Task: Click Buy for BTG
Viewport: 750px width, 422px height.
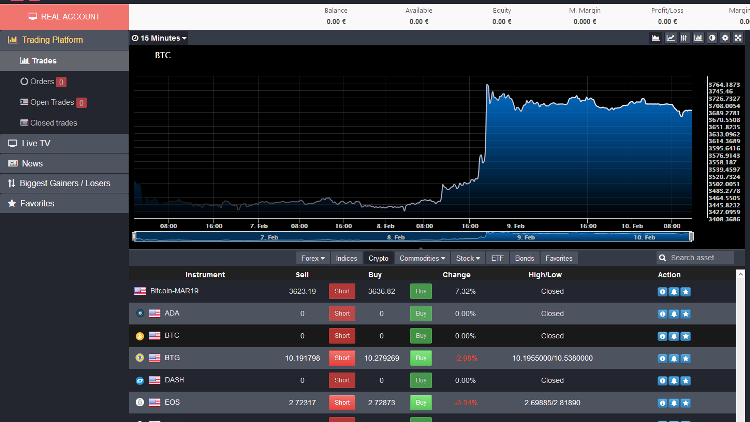Action: coord(421,358)
